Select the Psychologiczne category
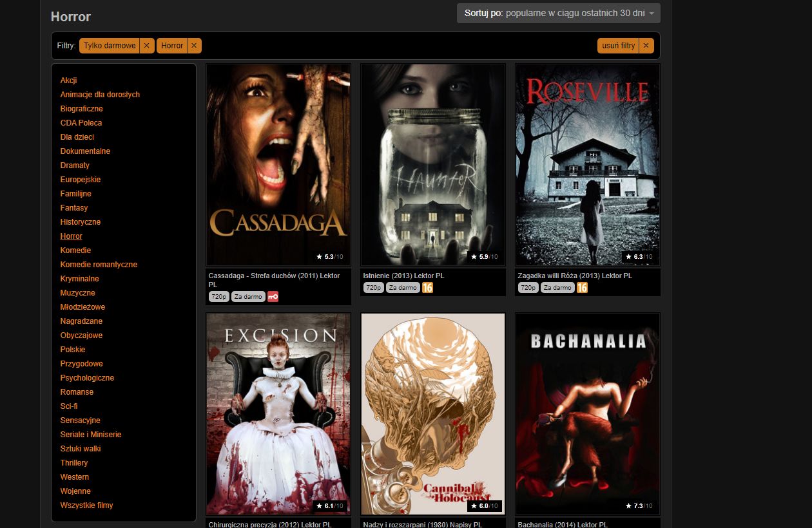The image size is (812, 528). tap(87, 378)
